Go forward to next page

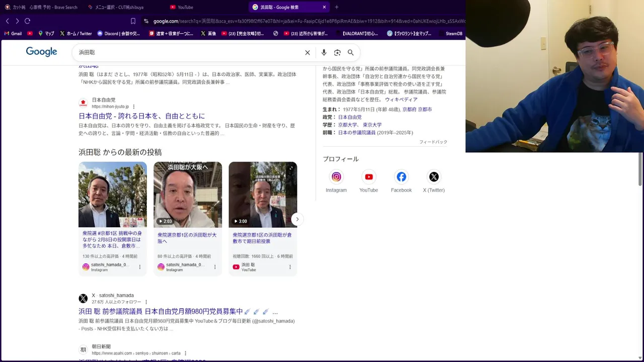coord(17,21)
